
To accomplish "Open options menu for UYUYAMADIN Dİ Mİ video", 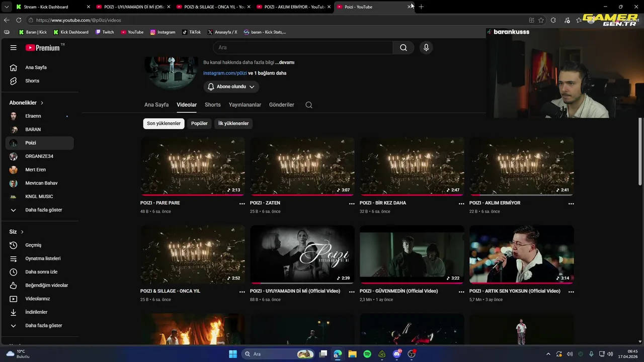I will point(352,292).
